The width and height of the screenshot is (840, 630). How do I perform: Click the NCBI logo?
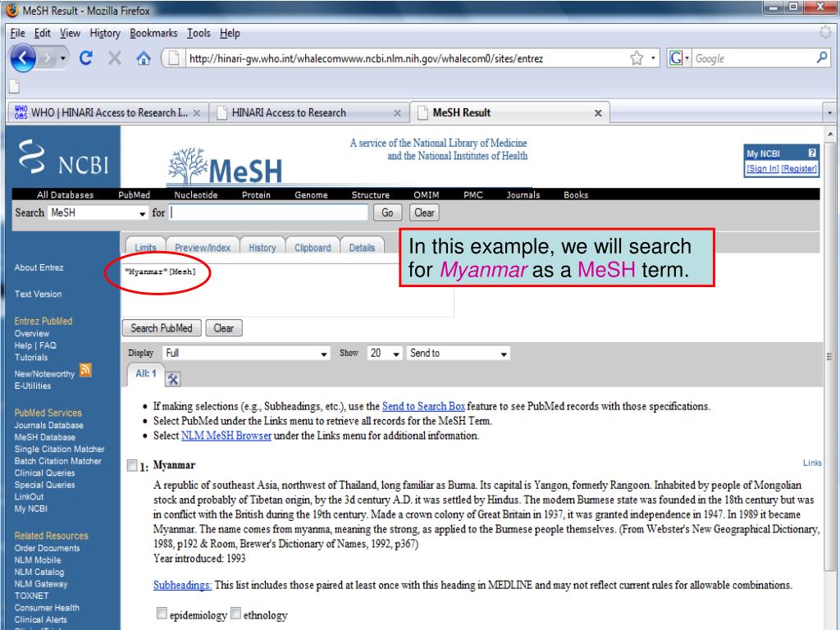(x=62, y=158)
